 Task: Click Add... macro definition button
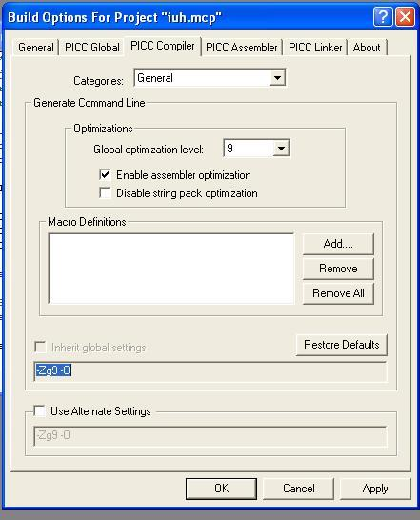(x=338, y=244)
